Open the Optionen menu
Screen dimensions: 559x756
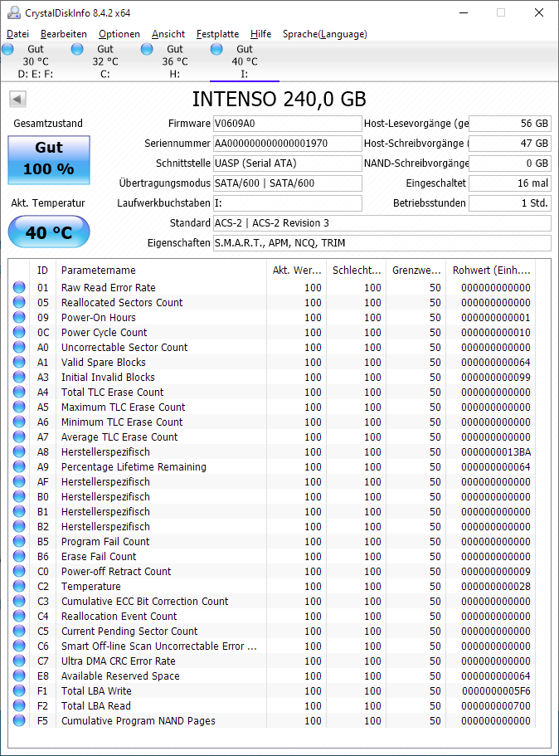coord(119,34)
